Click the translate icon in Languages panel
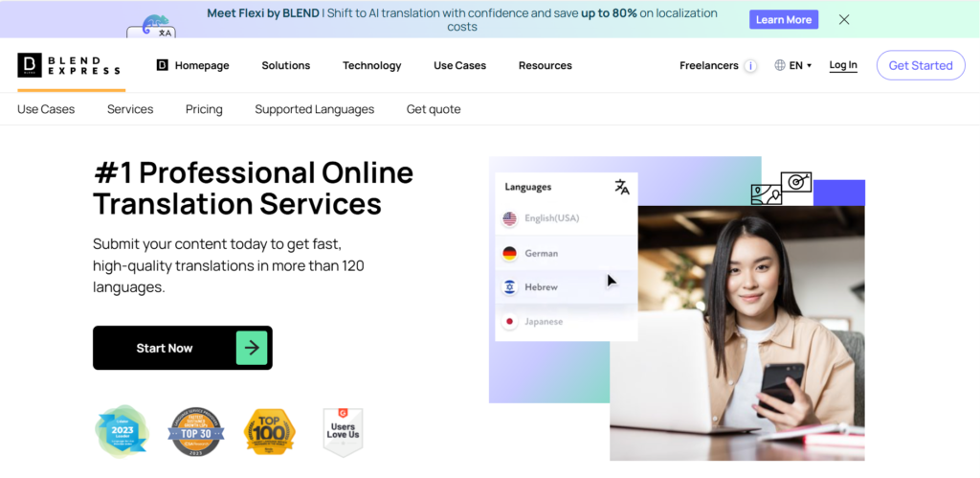This screenshot has height=478, width=980. 622,187
